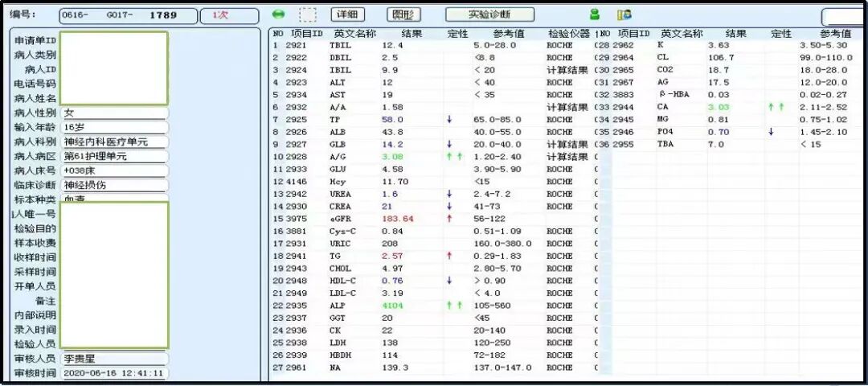868x386 pixels.
Task: Click the eGFR result 183.64
Action: point(398,219)
